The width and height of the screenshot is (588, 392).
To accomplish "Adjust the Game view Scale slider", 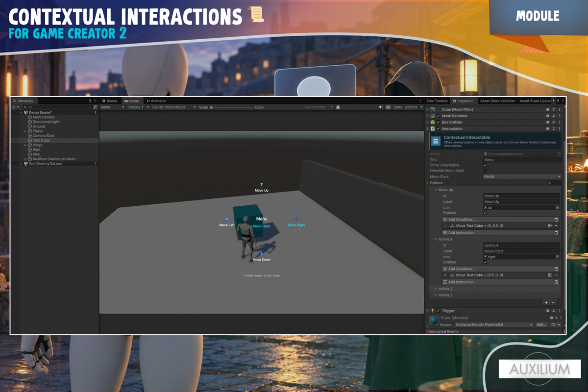I will tap(233, 107).
